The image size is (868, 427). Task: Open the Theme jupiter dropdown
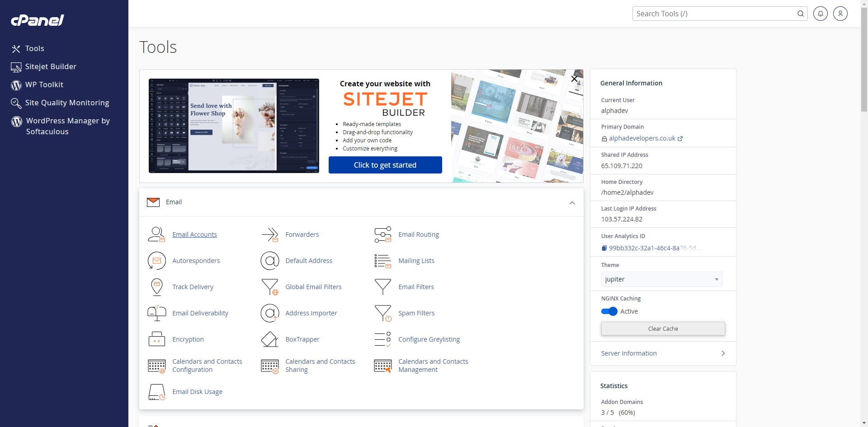tap(661, 279)
